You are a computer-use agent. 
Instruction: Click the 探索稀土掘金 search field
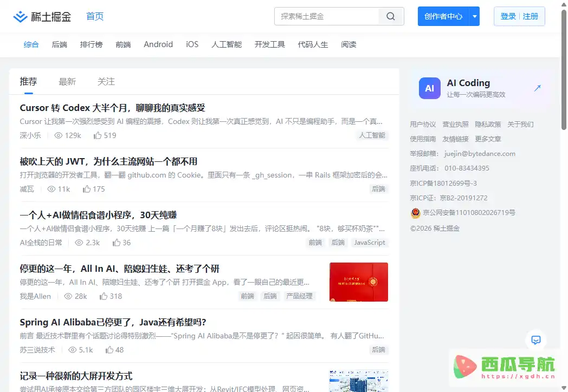point(327,16)
